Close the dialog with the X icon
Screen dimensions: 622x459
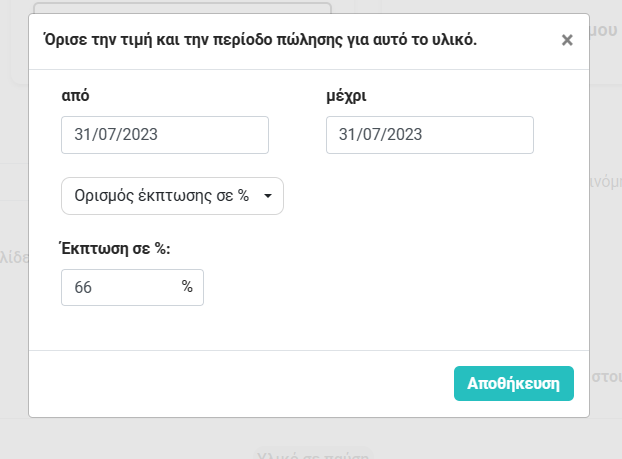click(567, 41)
